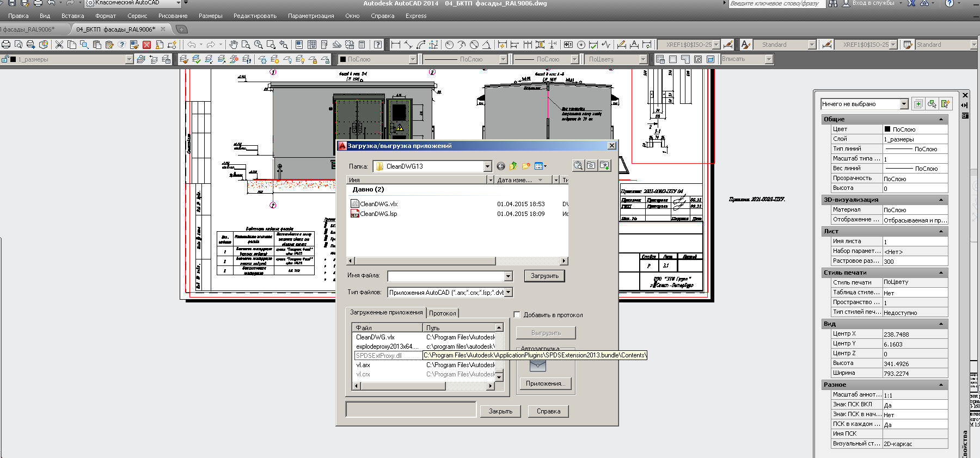Viewport: 980px width, 458px height.
Task: Click the Find file search icon in dialog
Action: tap(578, 165)
